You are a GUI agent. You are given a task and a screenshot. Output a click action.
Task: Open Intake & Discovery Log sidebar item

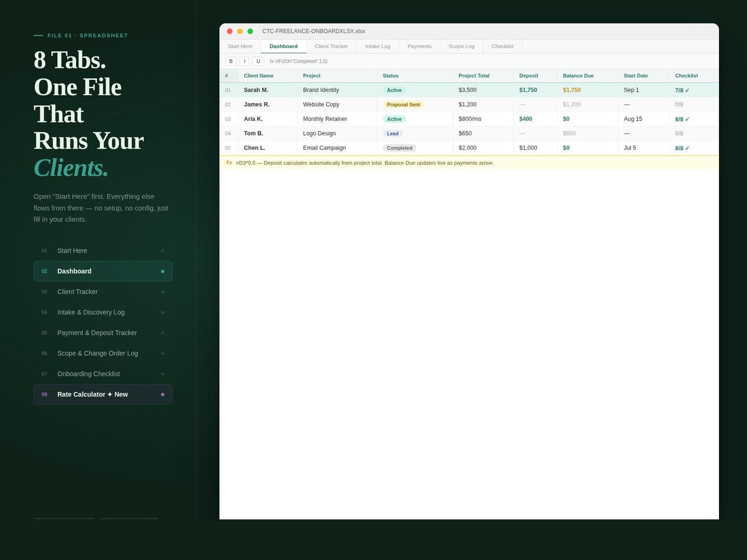tap(103, 312)
